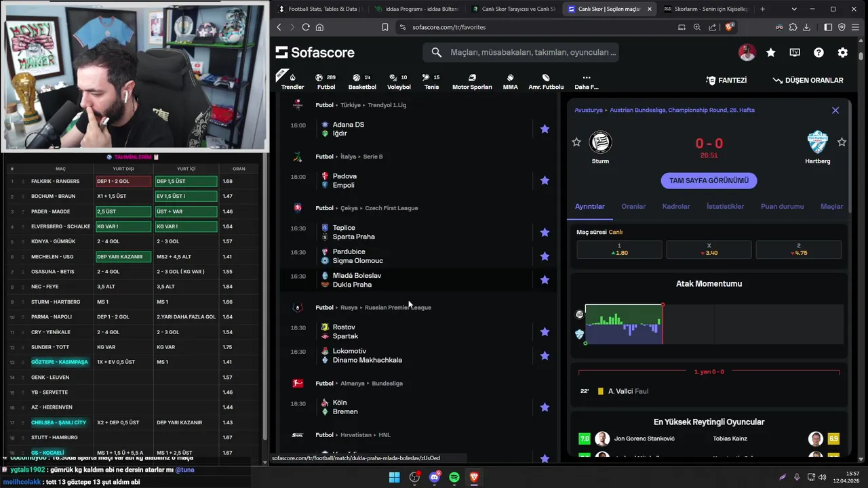Click the Sofascore logo
Viewport: 868px width, 488px height.
[315, 52]
